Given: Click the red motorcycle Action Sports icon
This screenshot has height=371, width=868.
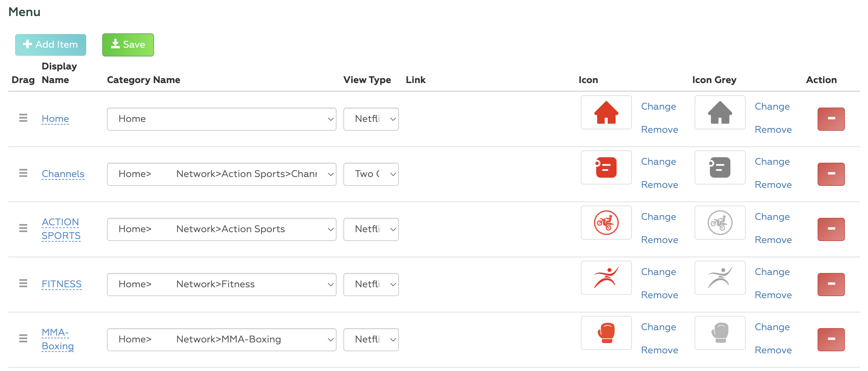Looking at the screenshot, I should 606,223.
